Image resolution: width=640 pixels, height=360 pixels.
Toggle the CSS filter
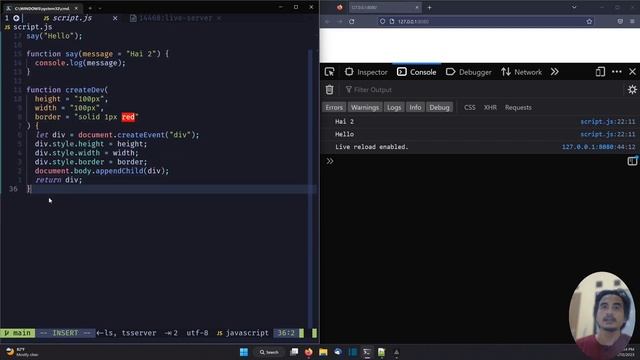point(469,107)
